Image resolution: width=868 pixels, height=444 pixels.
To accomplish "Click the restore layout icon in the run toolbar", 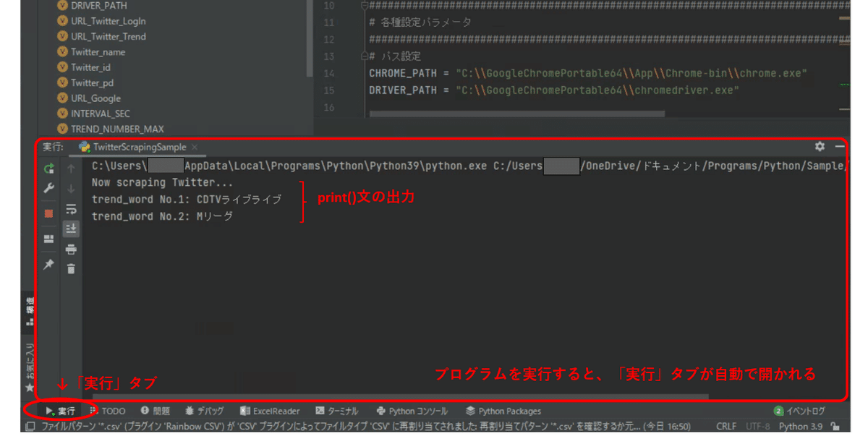I will click(49, 239).
